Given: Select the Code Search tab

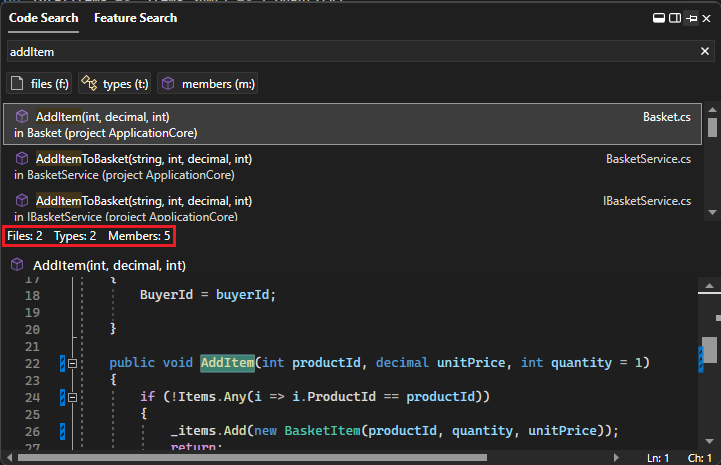Looking at the screenshot, I should point(43,18).
